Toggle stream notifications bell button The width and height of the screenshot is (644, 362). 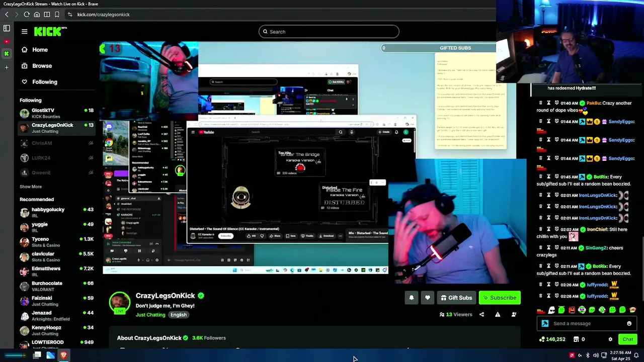point(412,298)
